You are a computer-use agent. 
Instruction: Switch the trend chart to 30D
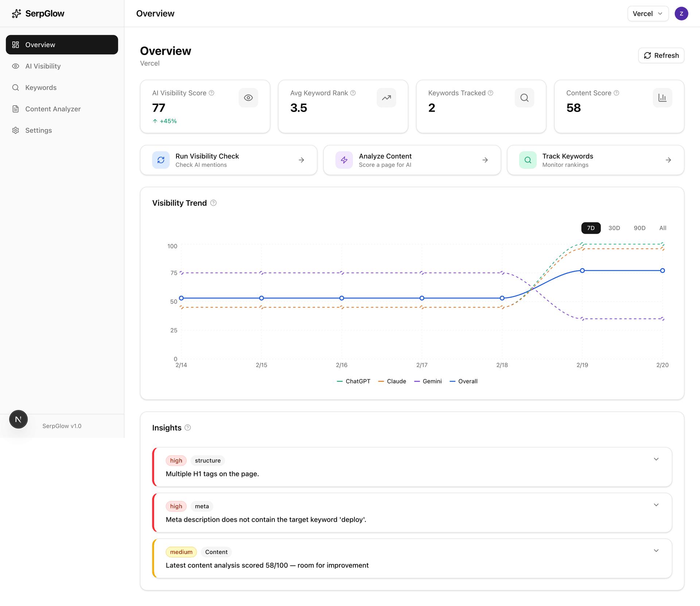coord(614,228)
